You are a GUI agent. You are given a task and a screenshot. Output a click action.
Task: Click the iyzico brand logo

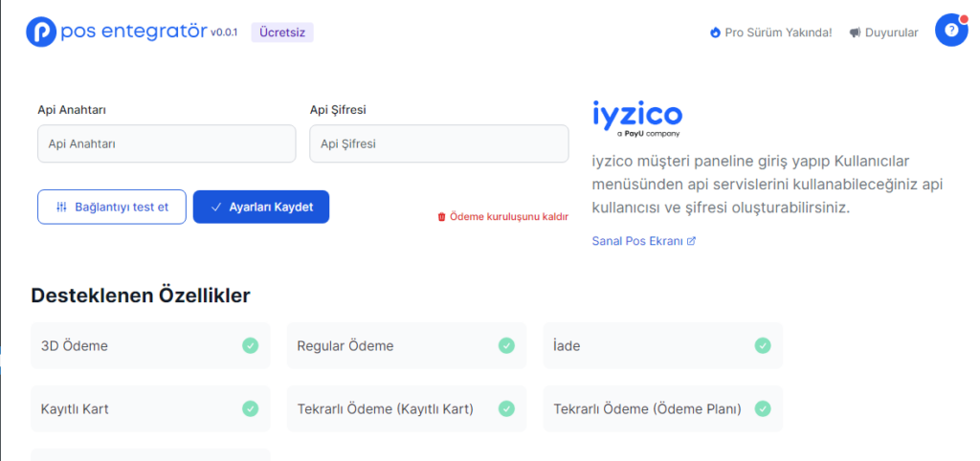pos(637,119)
